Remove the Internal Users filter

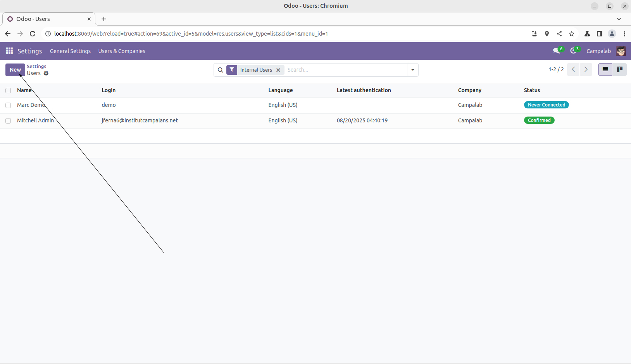click(278, 70)
